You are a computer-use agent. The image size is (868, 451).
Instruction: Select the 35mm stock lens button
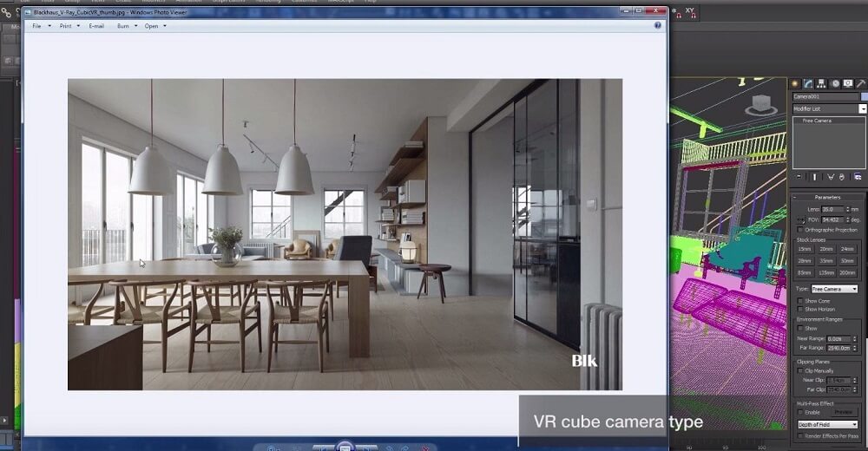(x=826, y=261)
